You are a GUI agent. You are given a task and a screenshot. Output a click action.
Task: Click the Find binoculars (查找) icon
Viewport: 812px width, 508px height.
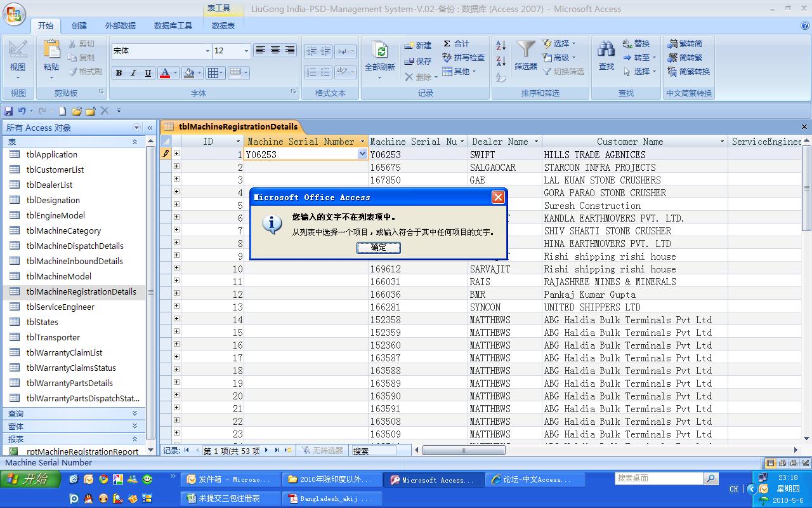tap(606, 50)
